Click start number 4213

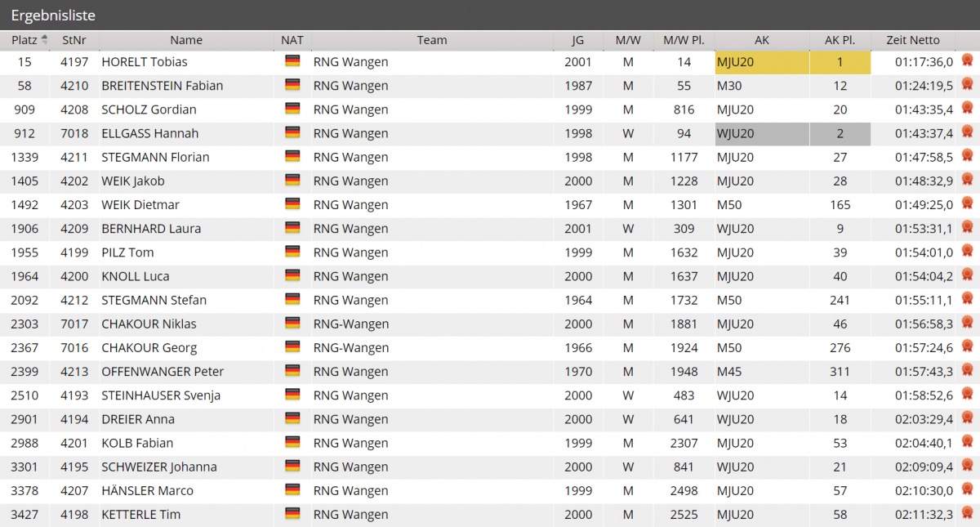pyautogui.click(x=74, y=372)
